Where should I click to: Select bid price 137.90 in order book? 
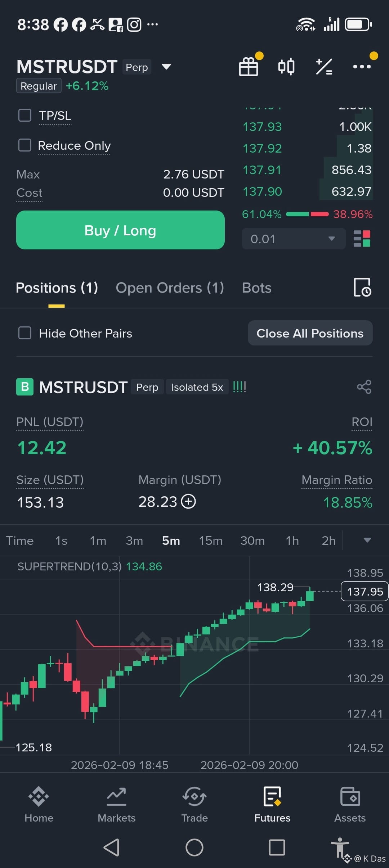point(262,191)
